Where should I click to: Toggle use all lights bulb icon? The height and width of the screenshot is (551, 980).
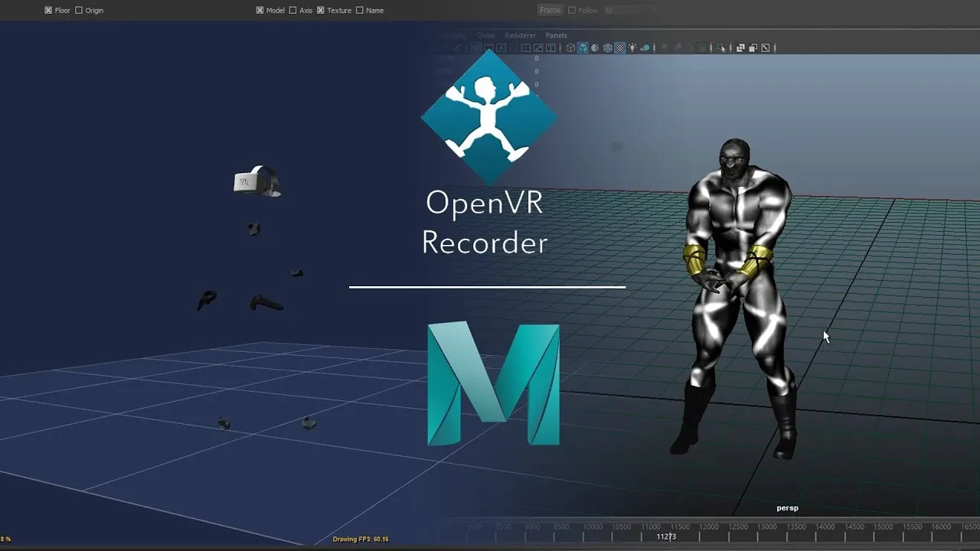(632, 47)
